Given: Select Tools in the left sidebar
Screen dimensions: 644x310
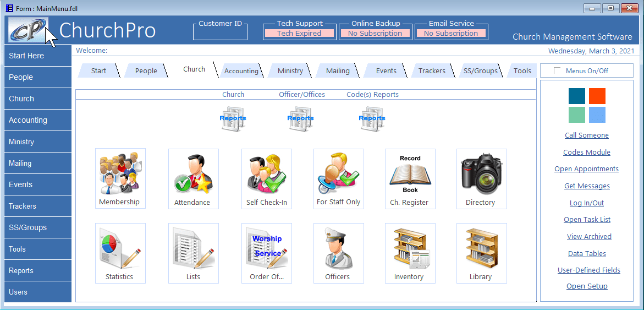Looking at the screenshot, I should [x=38, y=249].
